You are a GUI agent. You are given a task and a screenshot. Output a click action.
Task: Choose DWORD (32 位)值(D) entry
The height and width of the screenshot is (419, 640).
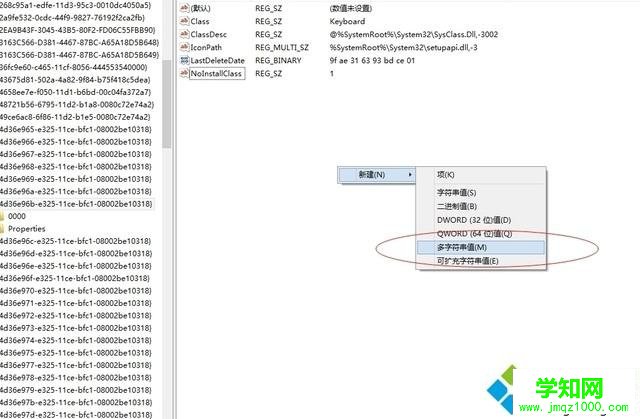tap(474, 220)
